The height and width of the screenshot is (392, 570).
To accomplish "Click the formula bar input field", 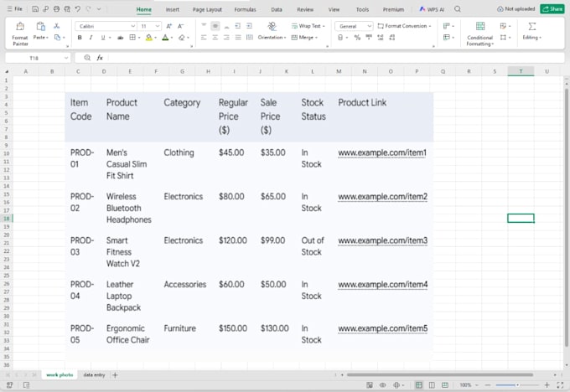I will (336, 58).
